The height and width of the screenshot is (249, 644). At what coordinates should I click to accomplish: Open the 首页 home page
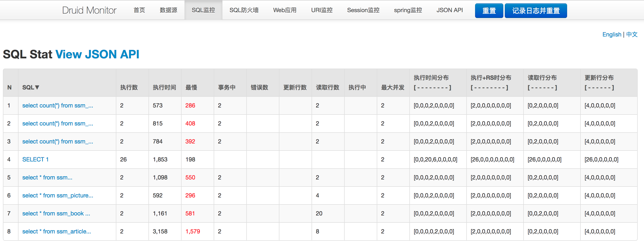139,10
